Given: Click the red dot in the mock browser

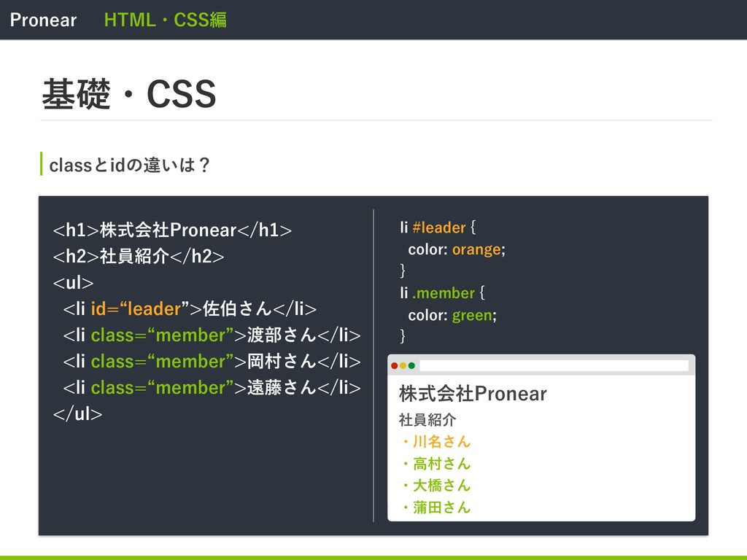Looking at the screenshot, I should [395, 365].
